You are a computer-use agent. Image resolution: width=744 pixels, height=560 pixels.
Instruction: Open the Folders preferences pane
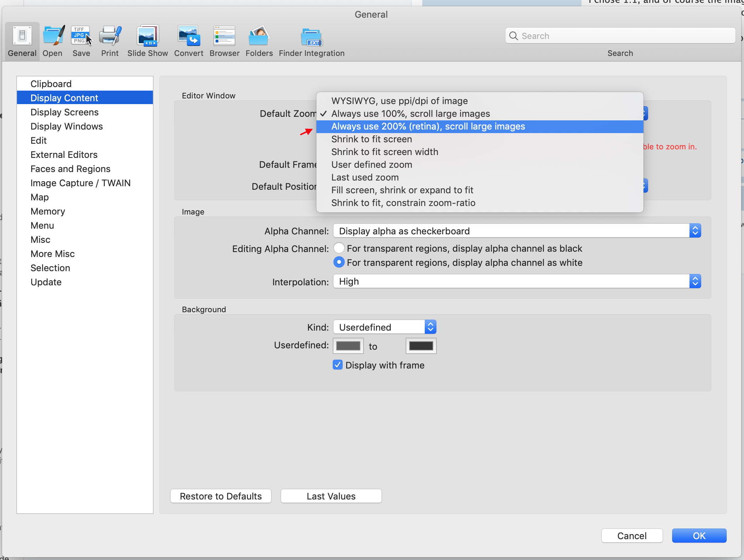(x=259, y=41)
